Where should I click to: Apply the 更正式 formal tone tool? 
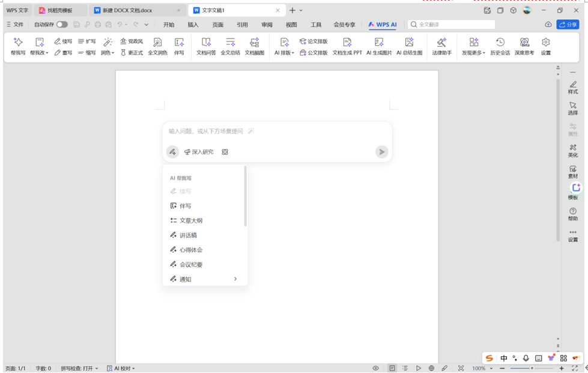pyautogui.click(x=132, y=53)
